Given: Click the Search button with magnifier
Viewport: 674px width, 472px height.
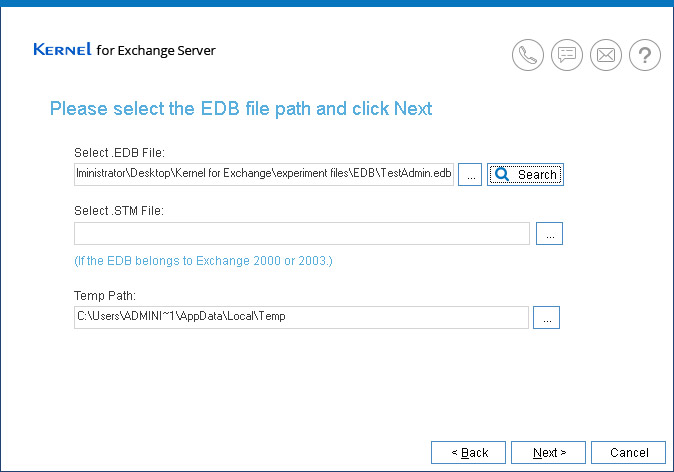Looking at the screenshot, I should pos(525,175).
